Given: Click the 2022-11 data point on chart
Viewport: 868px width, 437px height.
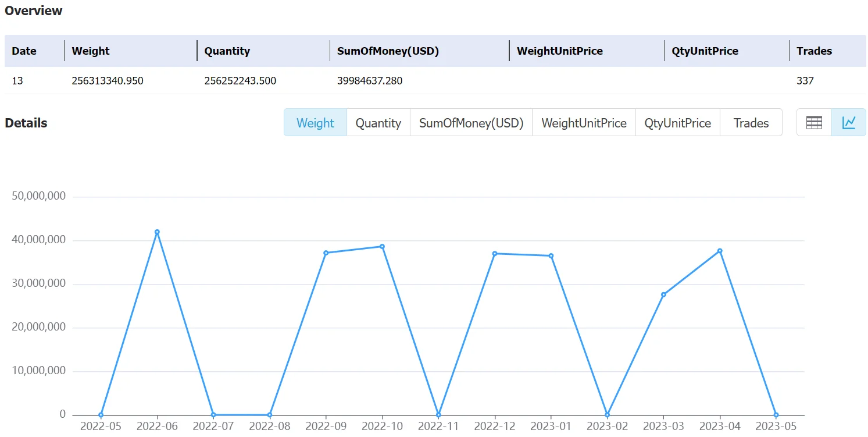Looking at the screenshot, I should 438,415.
